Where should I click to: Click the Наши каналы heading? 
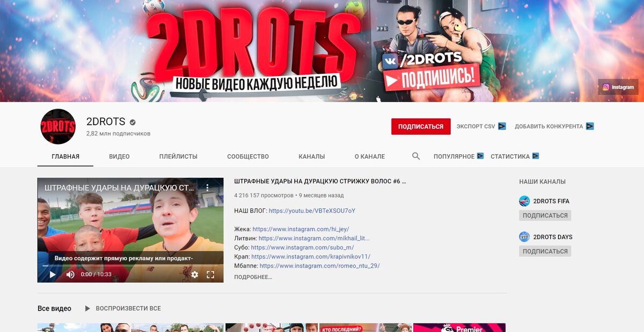point(542,182)
